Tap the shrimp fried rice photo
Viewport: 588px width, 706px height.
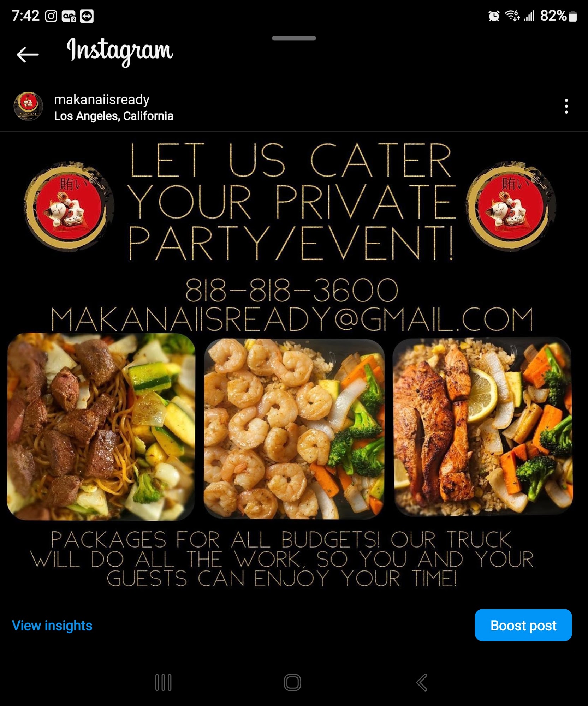pyautogui.click(x=294, y=428)
